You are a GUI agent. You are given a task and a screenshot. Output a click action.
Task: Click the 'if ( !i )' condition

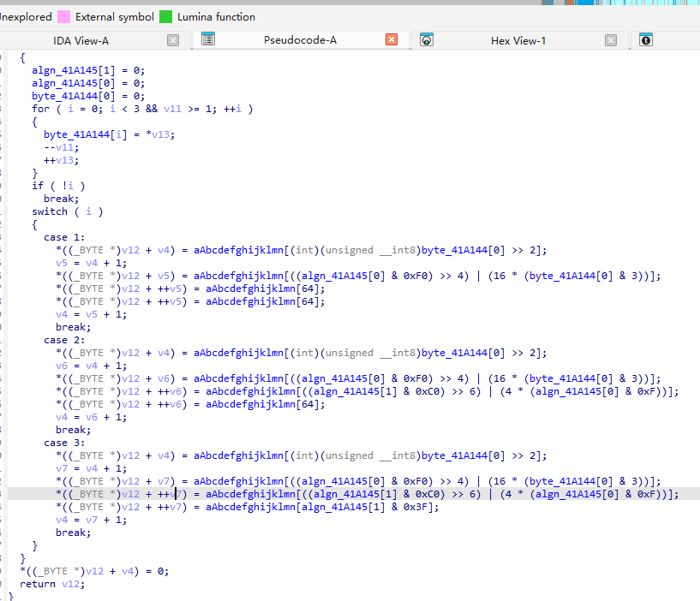click(58, 186)
